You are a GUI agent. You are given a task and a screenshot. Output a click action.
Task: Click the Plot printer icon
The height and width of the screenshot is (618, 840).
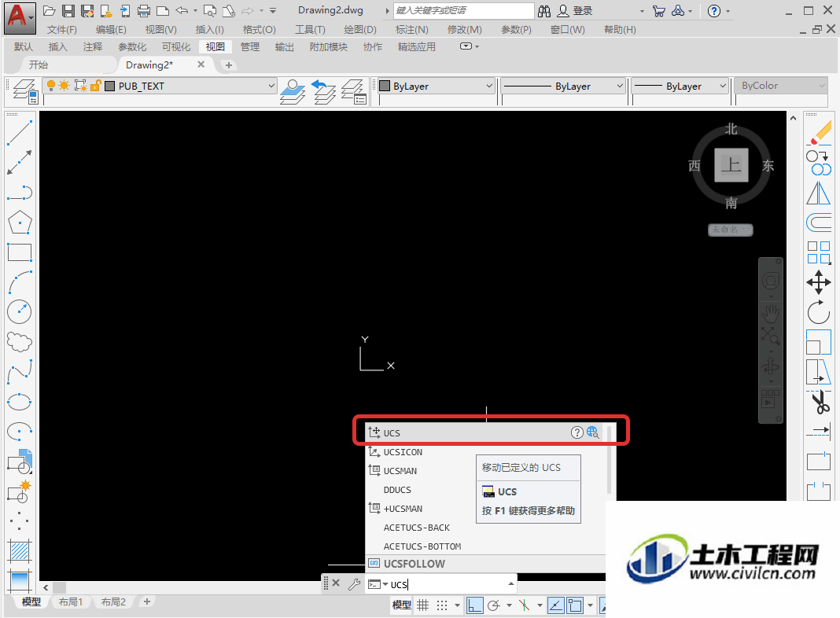pos(144,11)
